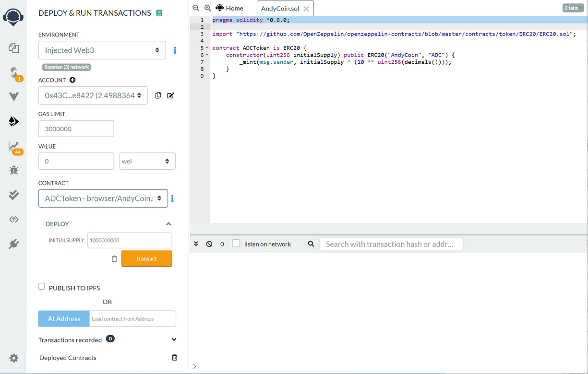Viewport: 588px width, 374px height.
Task: Open the 2 tabs dropdown
Action: [x=573, y=8]
